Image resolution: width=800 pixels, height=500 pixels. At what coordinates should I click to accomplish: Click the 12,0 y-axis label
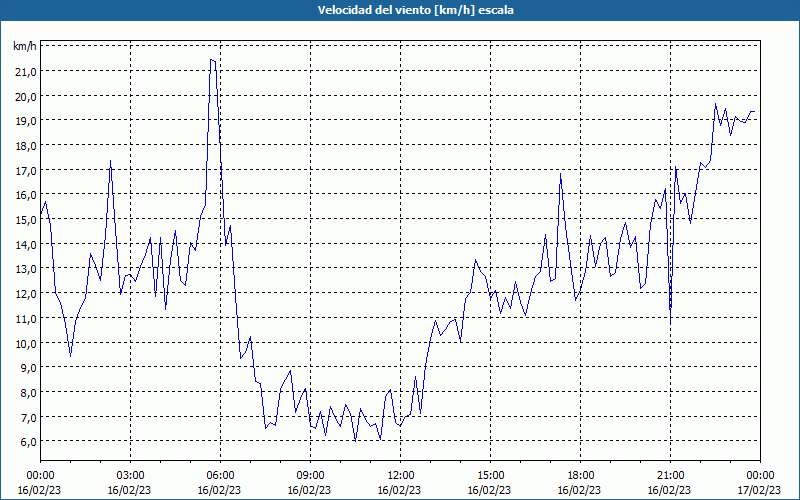(26, 294)
